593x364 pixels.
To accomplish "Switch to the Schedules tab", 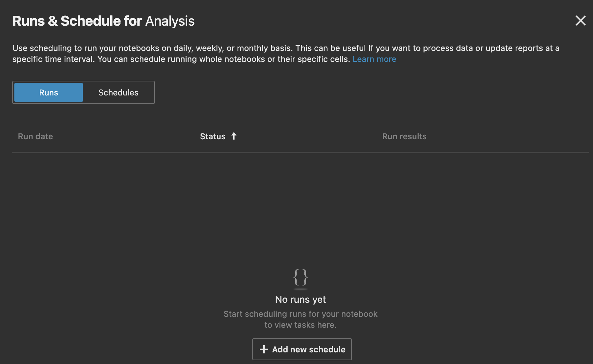I will [x=118, y=92].
